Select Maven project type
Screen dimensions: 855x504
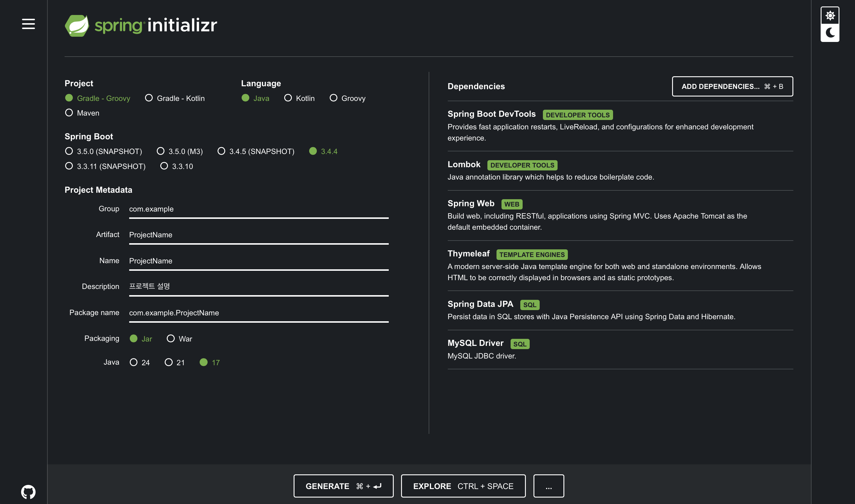[x=82, y=113]
